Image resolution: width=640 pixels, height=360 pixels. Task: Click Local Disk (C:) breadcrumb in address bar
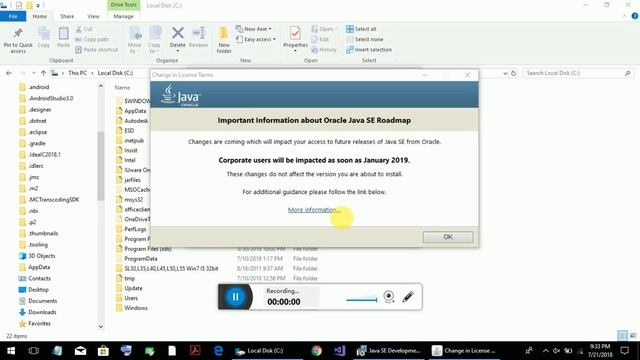115,73
